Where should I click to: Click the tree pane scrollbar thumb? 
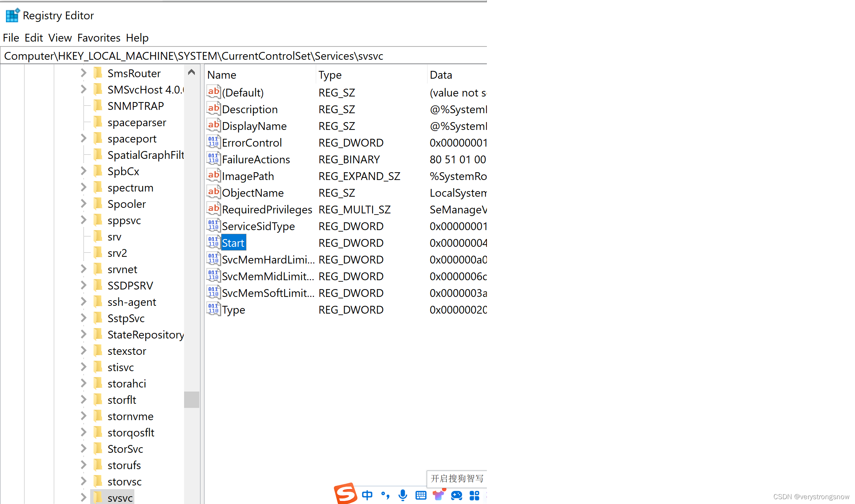coord(191,400)
